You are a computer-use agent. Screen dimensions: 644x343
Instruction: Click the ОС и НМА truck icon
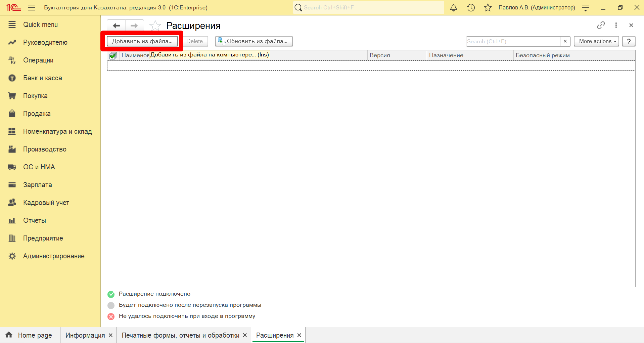[12, 167]
